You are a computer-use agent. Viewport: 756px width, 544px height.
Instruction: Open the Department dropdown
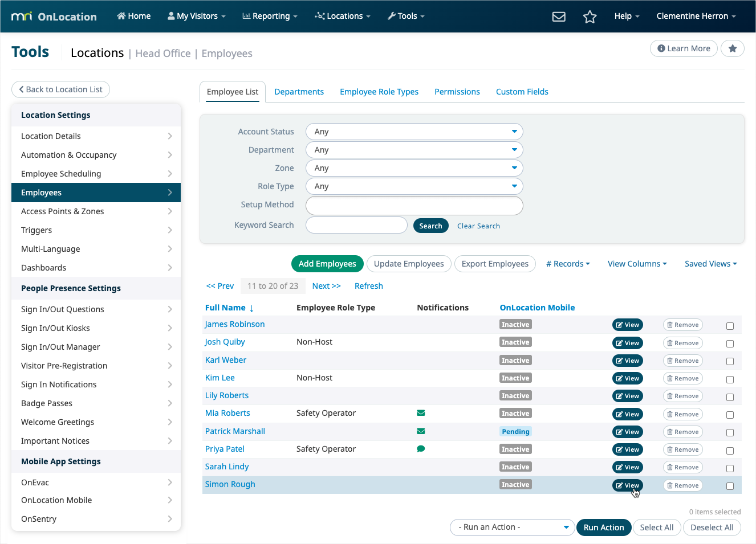(x=414, y=150)
